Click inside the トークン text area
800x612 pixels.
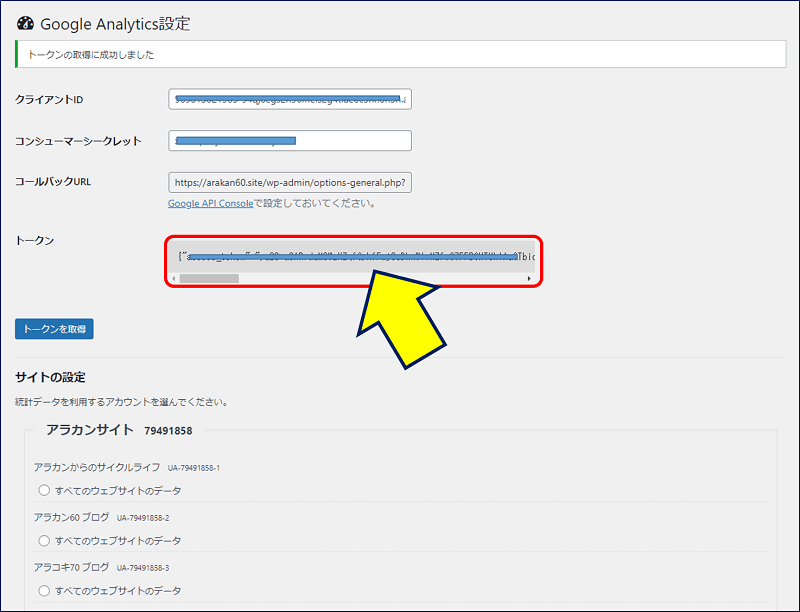pyautogui.click(x=352, y=257)
